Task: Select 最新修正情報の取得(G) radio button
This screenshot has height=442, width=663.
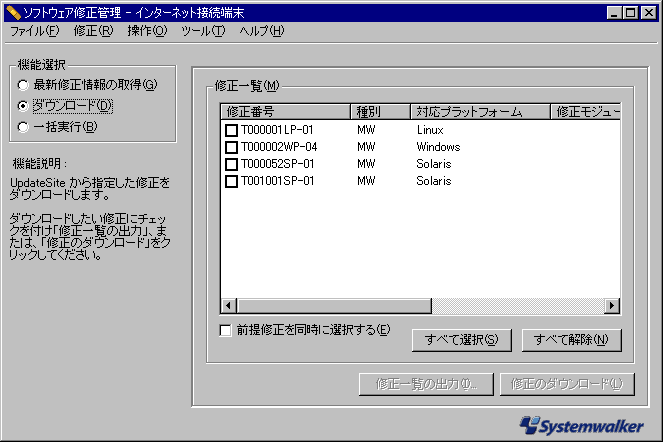Action: click(x=23, y=85)
